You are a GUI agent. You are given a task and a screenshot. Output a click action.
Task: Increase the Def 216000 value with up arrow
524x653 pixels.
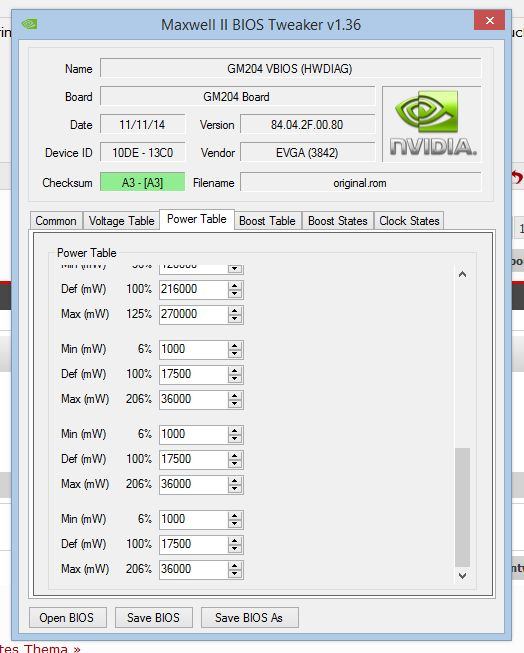[235, 285]
